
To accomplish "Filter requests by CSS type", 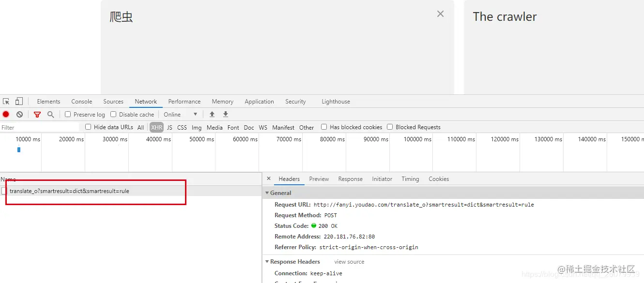I will 182,128.
